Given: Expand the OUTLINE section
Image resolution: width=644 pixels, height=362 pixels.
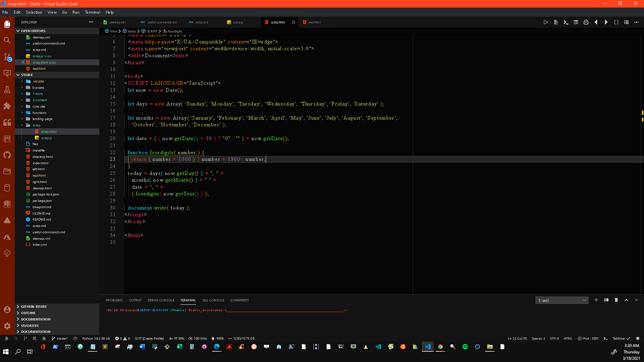Looking at the screenshot, I should coord(29,313).
